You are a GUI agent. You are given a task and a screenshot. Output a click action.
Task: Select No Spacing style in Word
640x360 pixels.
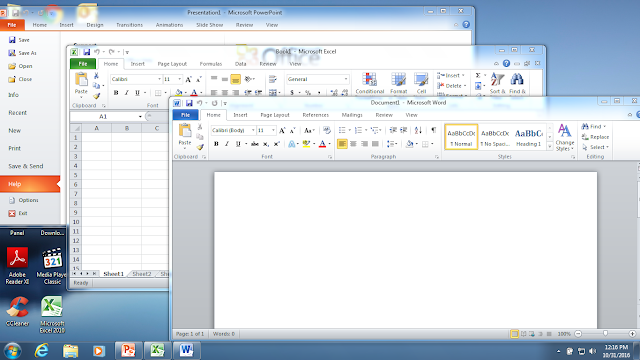495,137
